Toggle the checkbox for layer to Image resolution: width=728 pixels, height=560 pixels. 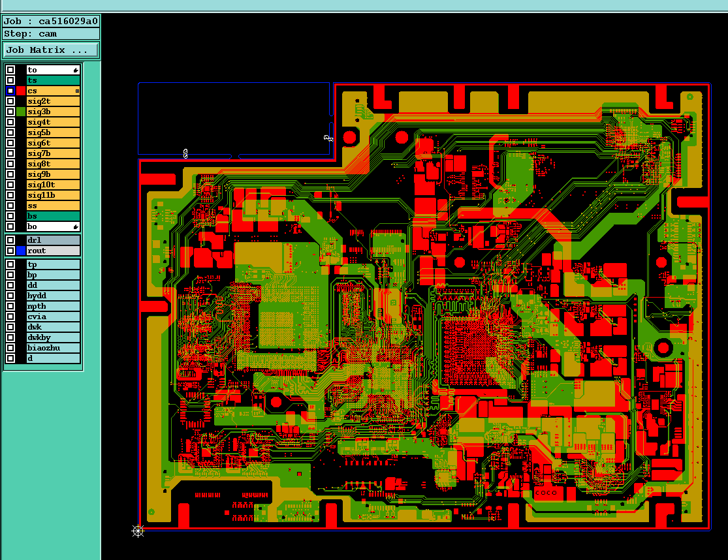(10, 70)
